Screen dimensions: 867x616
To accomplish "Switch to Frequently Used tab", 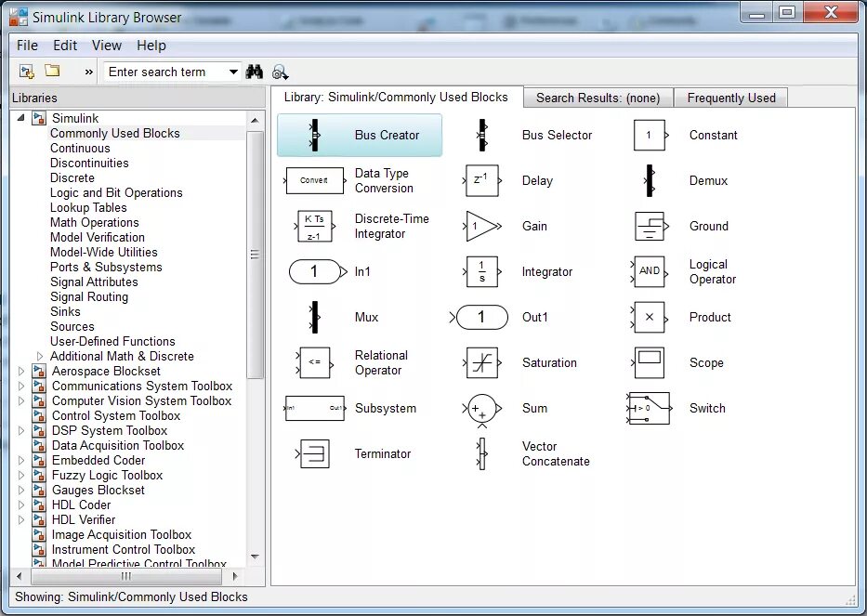I will [731, 98].
